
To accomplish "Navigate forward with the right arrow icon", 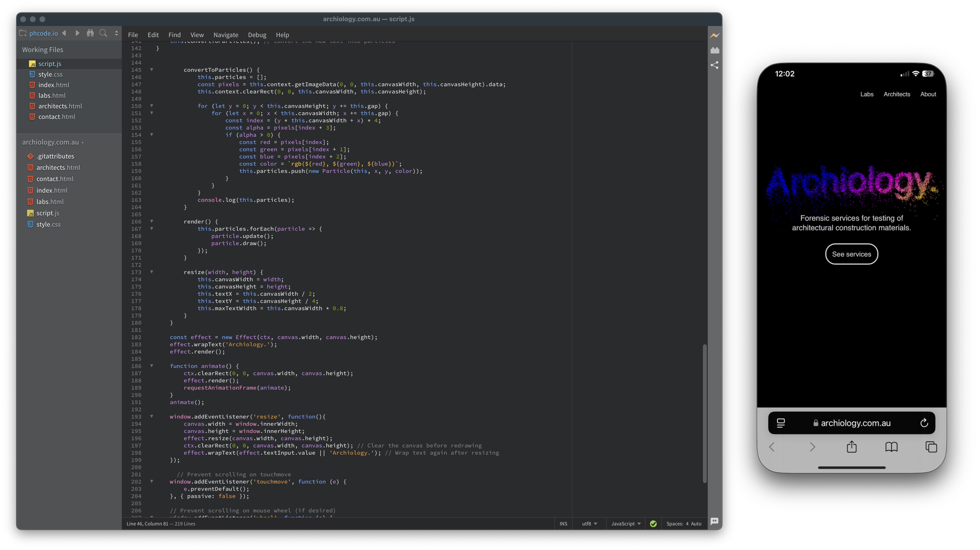I will coord(77,33).
